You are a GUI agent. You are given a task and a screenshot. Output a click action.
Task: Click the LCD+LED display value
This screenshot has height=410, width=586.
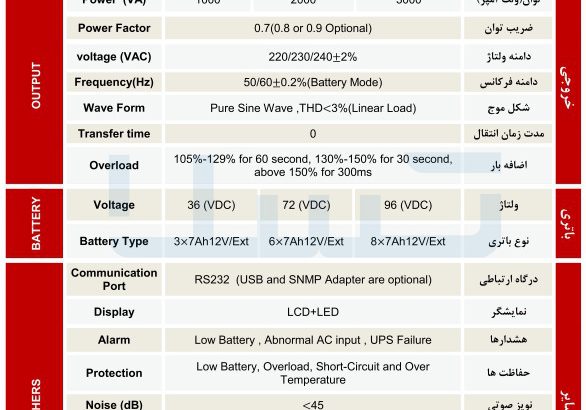tap(313, 312)
